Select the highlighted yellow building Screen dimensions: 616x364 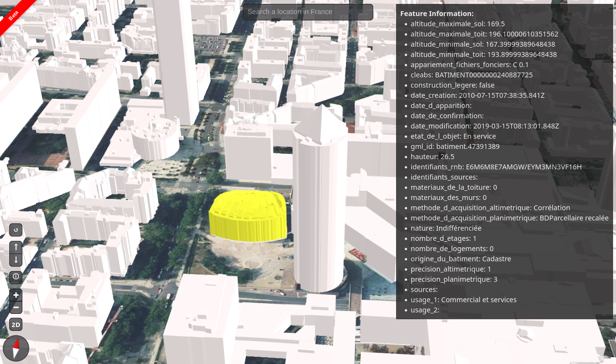pyautogui.click(x=248, y=216)
